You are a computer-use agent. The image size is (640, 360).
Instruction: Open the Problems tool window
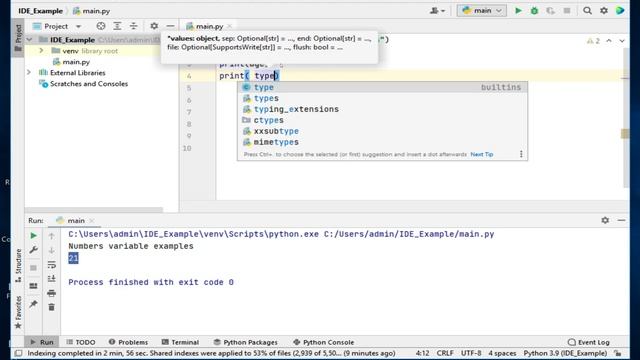pyautogui.click(x=128, y=342)
